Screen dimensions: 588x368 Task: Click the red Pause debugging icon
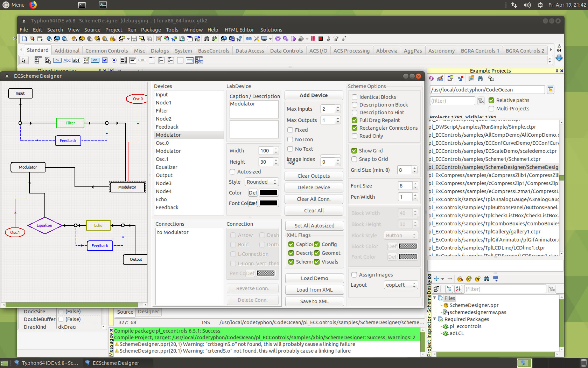click(x=313, y=39)
